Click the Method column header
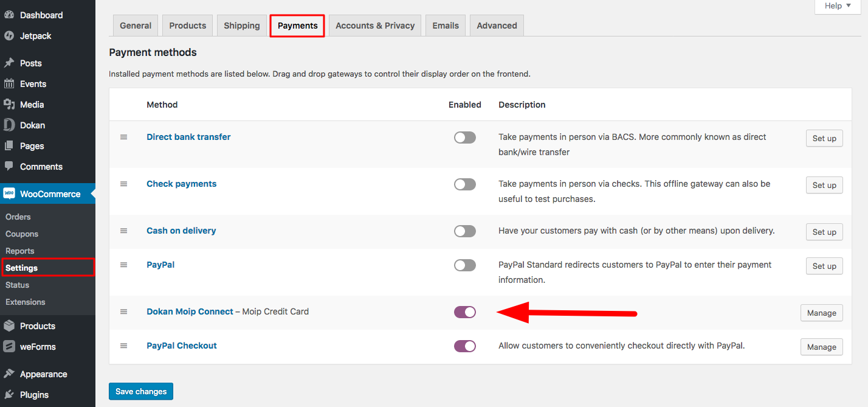Image resolution: width=868 pixels, height=407 pixels. tap(162, 105)
